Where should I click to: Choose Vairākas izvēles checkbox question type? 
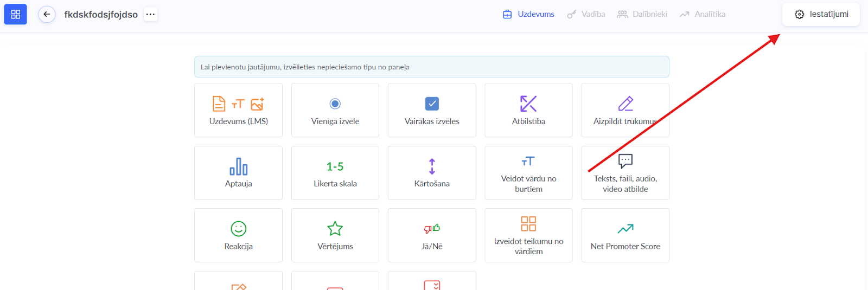pos(432,110)
